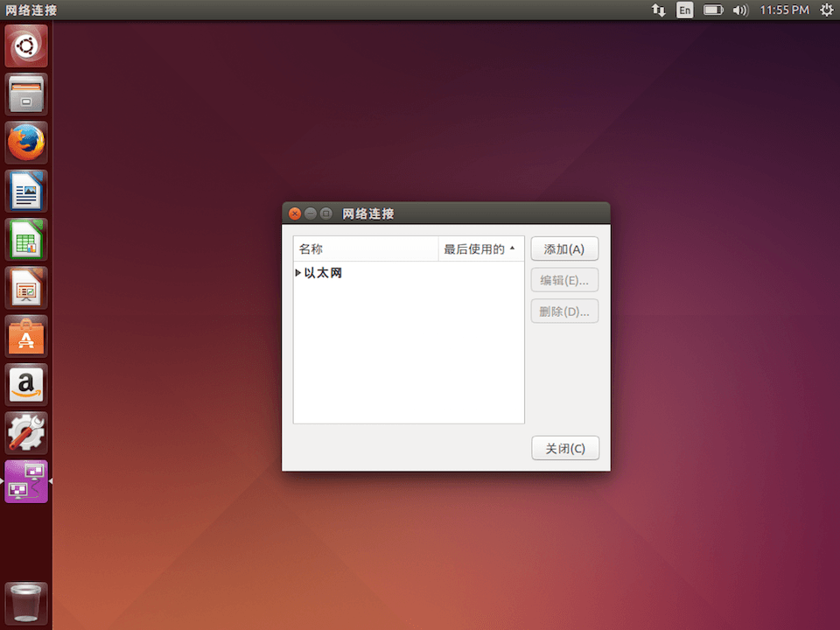Open the Ubuntu Software Center

(x=25, y=336)
